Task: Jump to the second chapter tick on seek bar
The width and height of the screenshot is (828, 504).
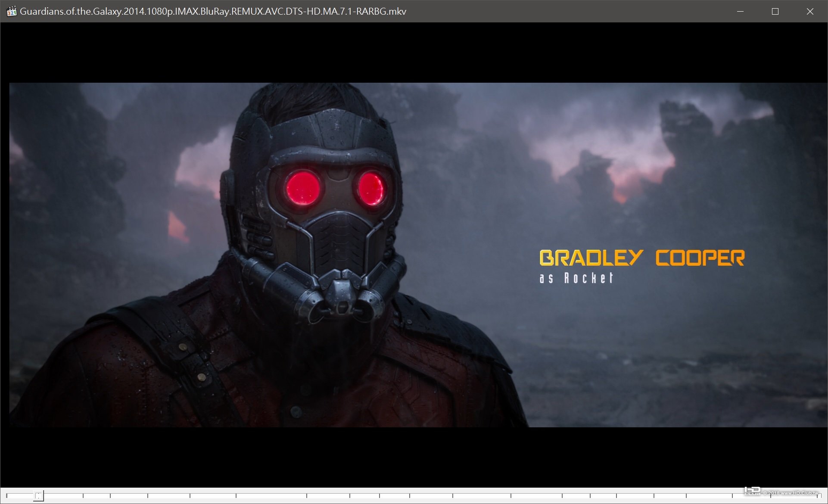Action: tap(83, 496)
